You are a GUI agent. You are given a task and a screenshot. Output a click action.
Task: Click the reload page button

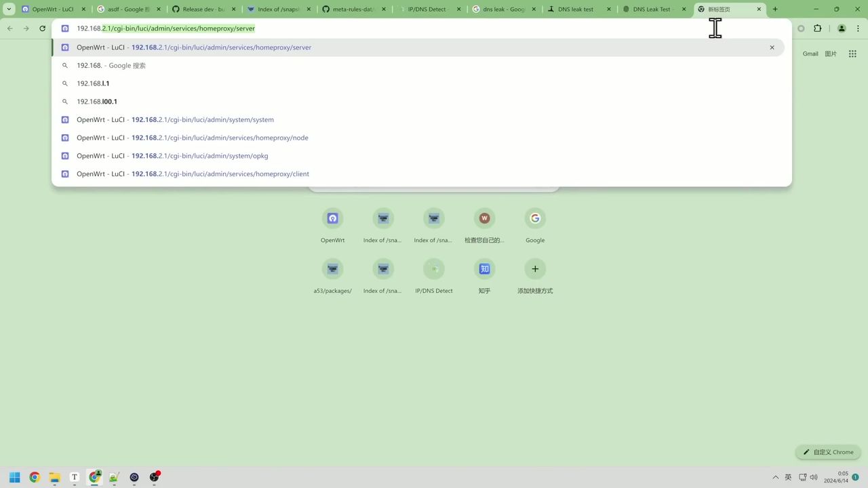(x=42, y=28)
